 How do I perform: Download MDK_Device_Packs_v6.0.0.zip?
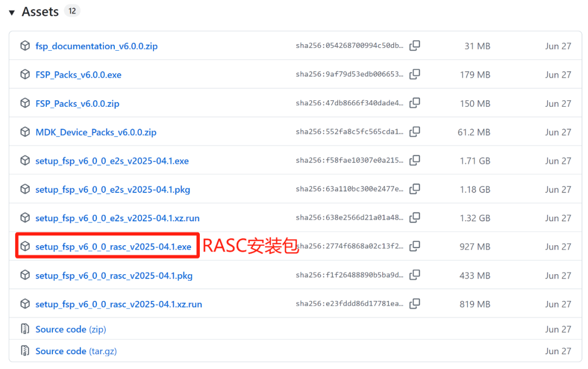coord(96,132)
